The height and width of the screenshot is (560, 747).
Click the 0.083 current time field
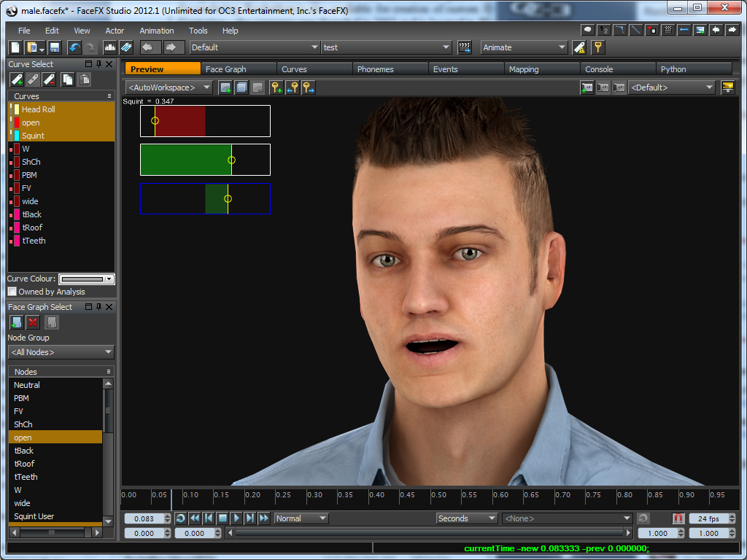pos(144,518)
